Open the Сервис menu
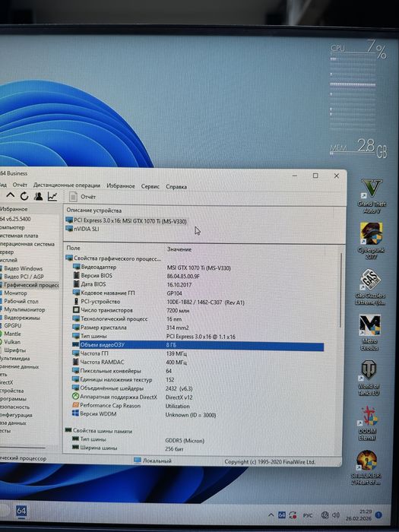 point(150,186)
